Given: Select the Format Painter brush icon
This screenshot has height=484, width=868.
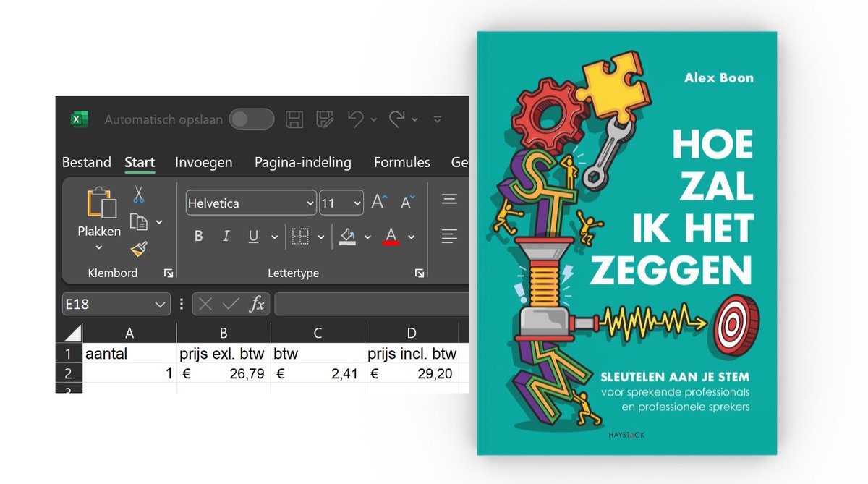Looking at the screenshot, I should (x=139, y=250).
